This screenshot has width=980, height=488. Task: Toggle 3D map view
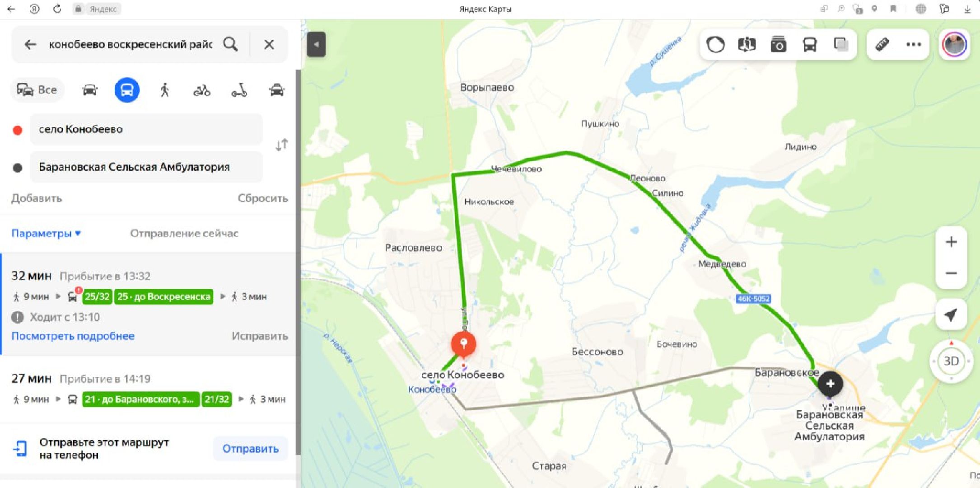point(951,361)
